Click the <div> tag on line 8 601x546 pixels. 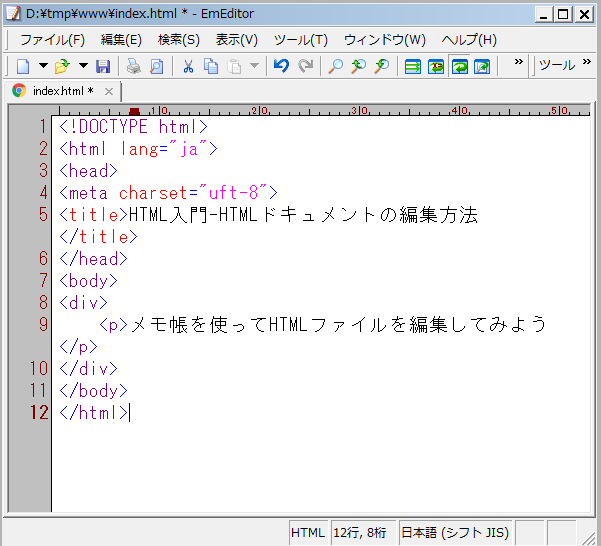click(x=84, y=303)
